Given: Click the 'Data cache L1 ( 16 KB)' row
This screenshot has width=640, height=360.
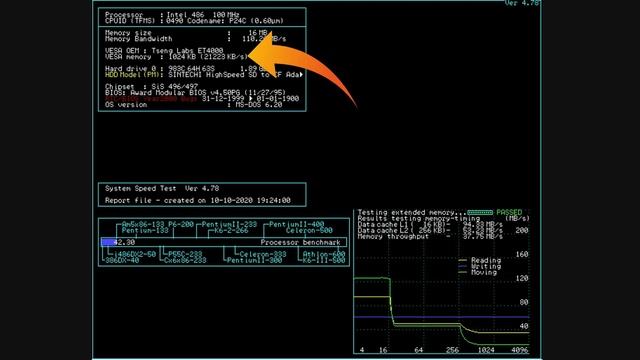Looking at the screenshot, I should [x=430, y=224].
